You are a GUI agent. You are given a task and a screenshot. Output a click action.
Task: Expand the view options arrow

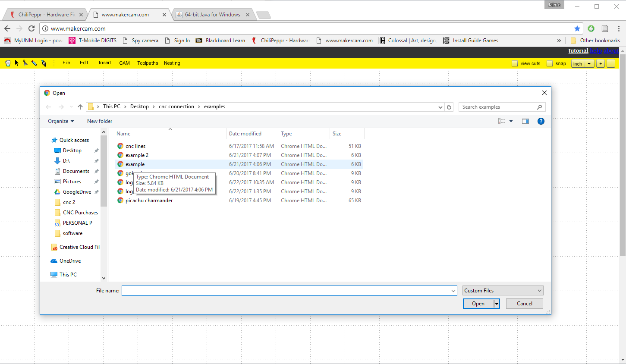[x=511, y=121]
